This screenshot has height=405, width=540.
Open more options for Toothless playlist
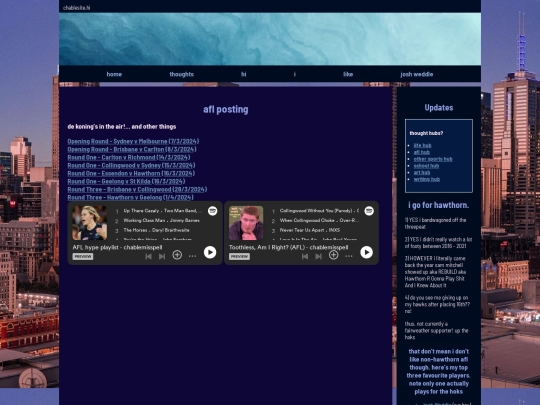[349, 256]
